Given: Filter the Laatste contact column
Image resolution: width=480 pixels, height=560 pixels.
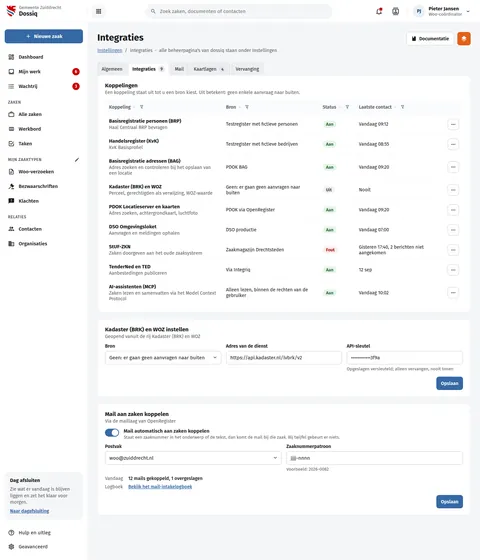Looking at the screenshot, I should pos(402,107).
